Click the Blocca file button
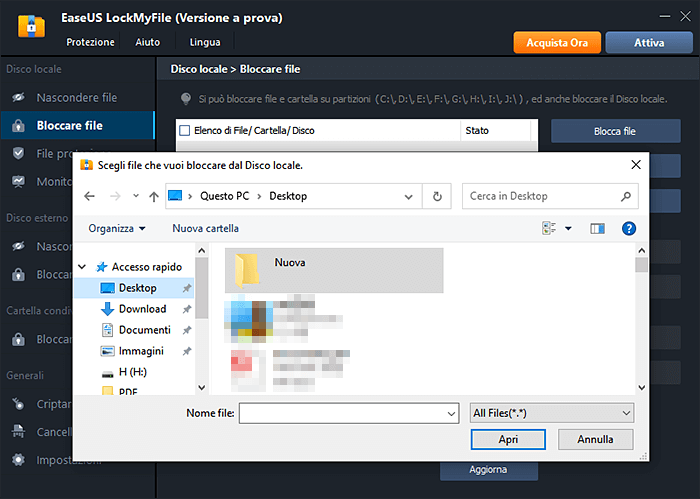Screen dimensions: 700x499 (615, 131)
